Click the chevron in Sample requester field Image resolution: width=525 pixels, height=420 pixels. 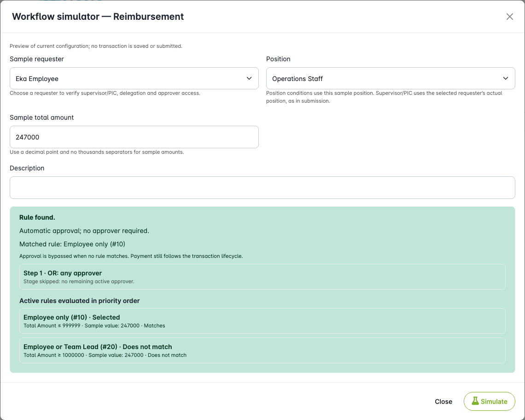coord(249,78)
